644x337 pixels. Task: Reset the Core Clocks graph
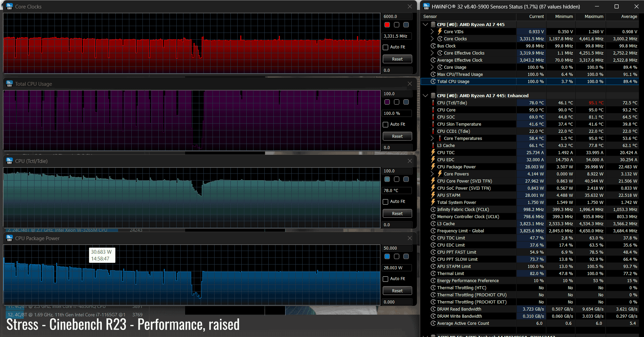click(397, 59)
